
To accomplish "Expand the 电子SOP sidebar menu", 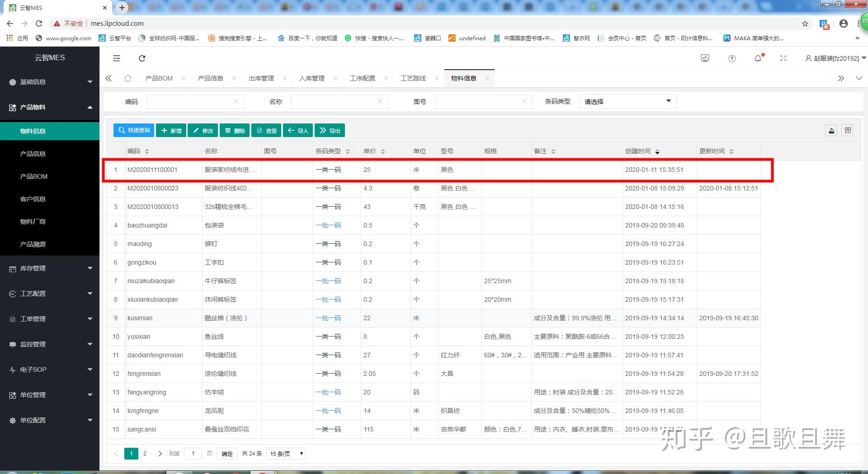I will click(x=50, y=370).
